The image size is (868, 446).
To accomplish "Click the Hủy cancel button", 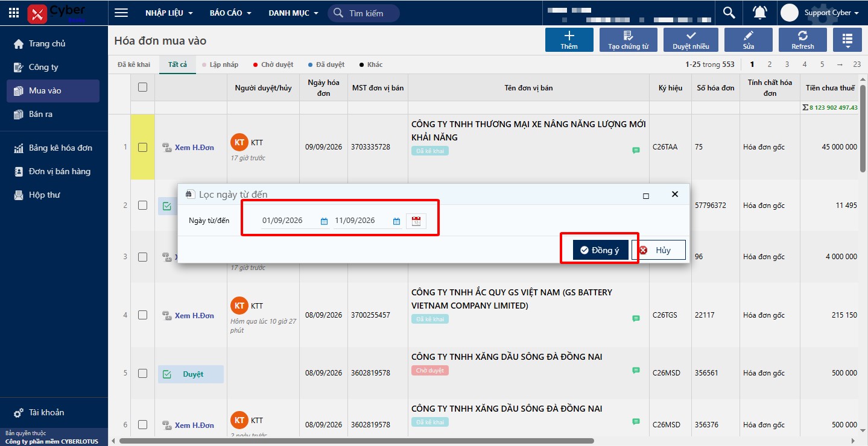I will (659, 250).
